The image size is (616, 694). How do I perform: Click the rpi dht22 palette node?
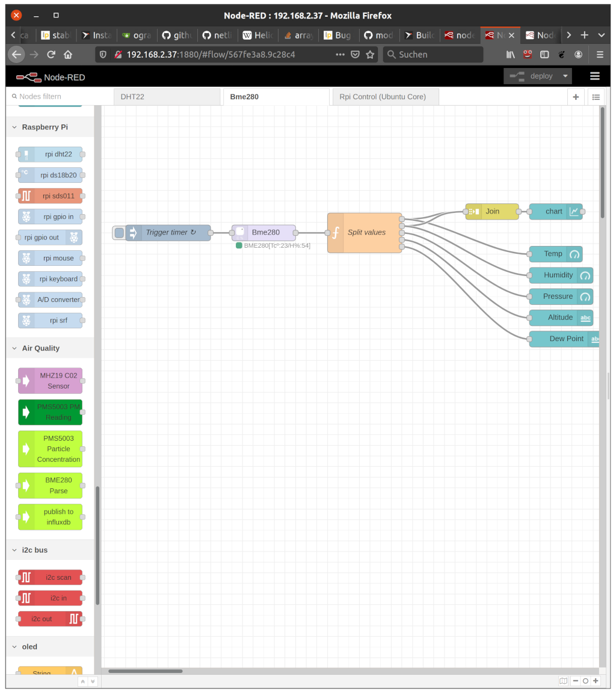click(x=50, y=154)
